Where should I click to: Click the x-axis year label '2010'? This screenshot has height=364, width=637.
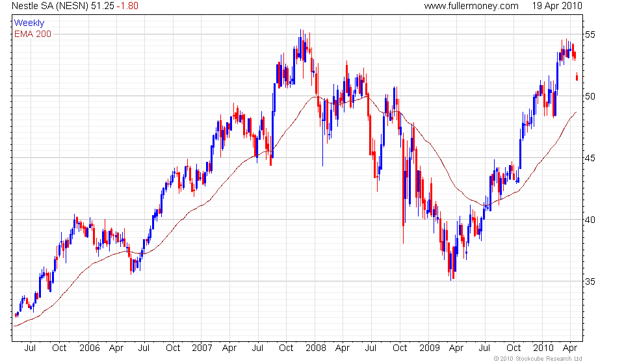tap(543, 348)
